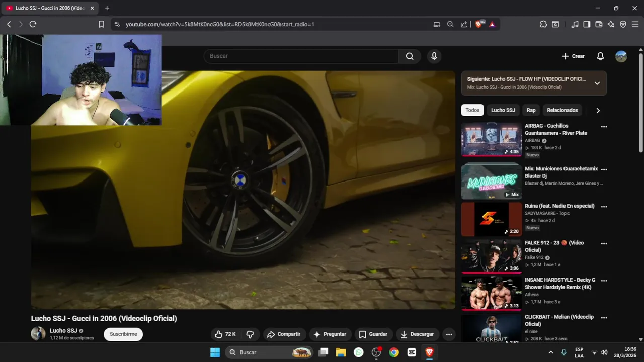Open the Lucho SSJ channel name link
This screenshot has height=362, width=644.
coord(63,331)
